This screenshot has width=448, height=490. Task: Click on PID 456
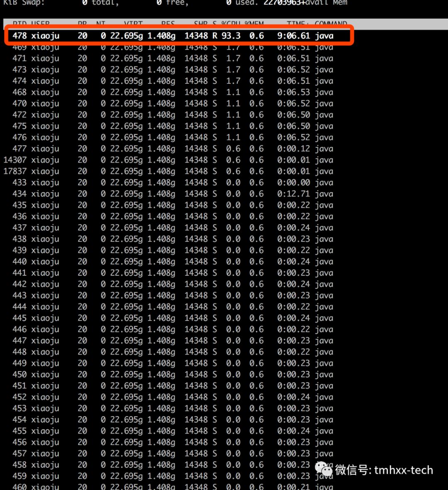[x=19, y=442]
